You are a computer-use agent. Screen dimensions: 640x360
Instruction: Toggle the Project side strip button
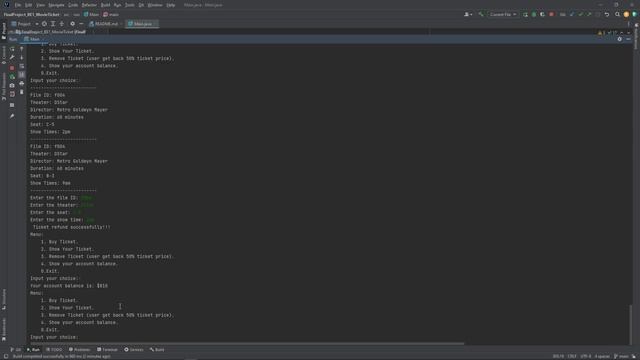click(4, 31)
